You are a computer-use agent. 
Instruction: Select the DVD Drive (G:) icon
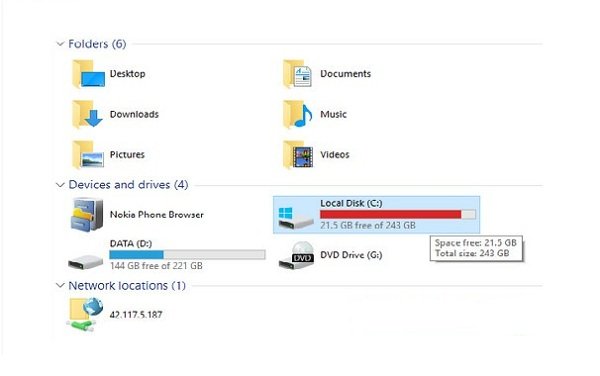tap(296, 255)
